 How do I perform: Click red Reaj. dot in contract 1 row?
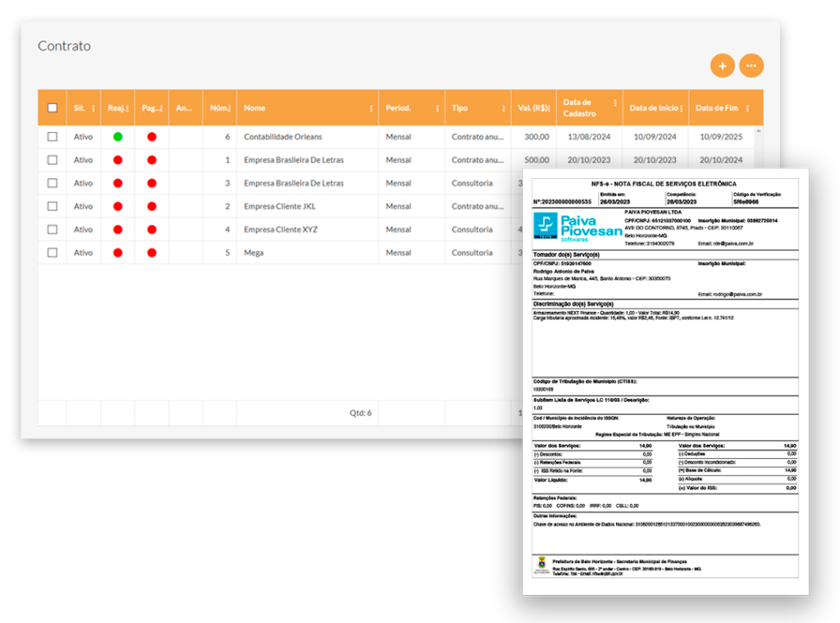tap(118, 160)
